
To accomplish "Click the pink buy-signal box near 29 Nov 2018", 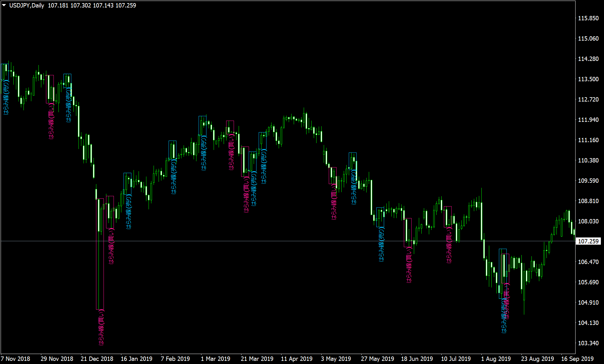I will [x=50, y=89].
